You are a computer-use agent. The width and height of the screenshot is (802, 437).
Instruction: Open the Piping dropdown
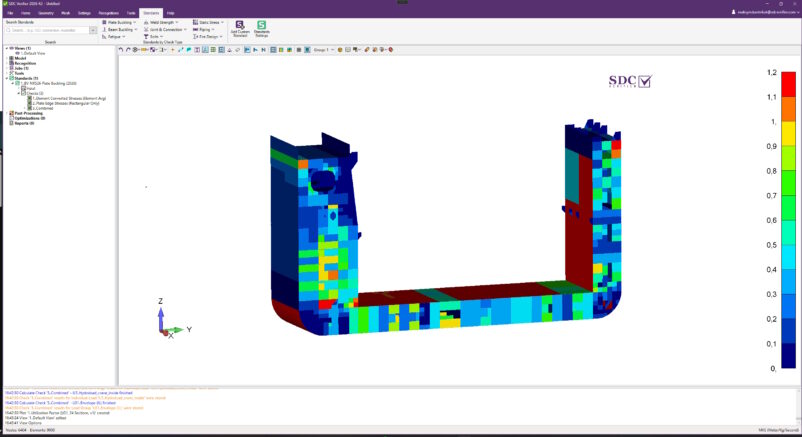tap(204, 30)
